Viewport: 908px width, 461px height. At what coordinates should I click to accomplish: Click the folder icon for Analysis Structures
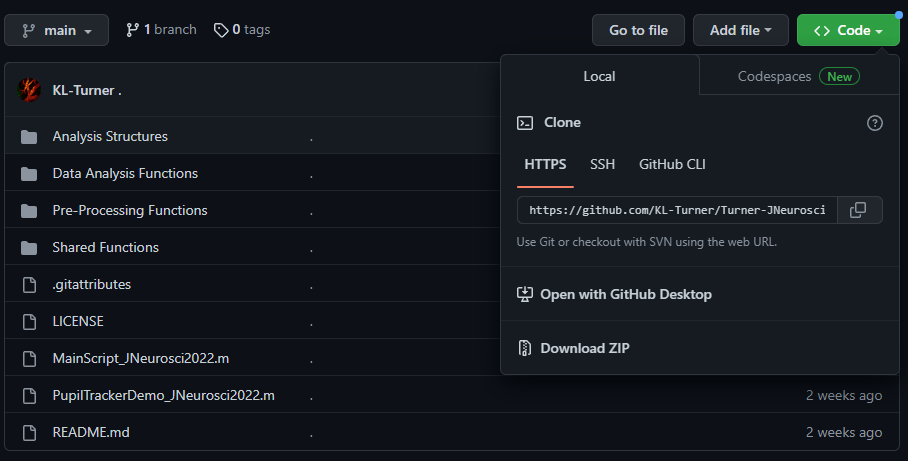29,137
